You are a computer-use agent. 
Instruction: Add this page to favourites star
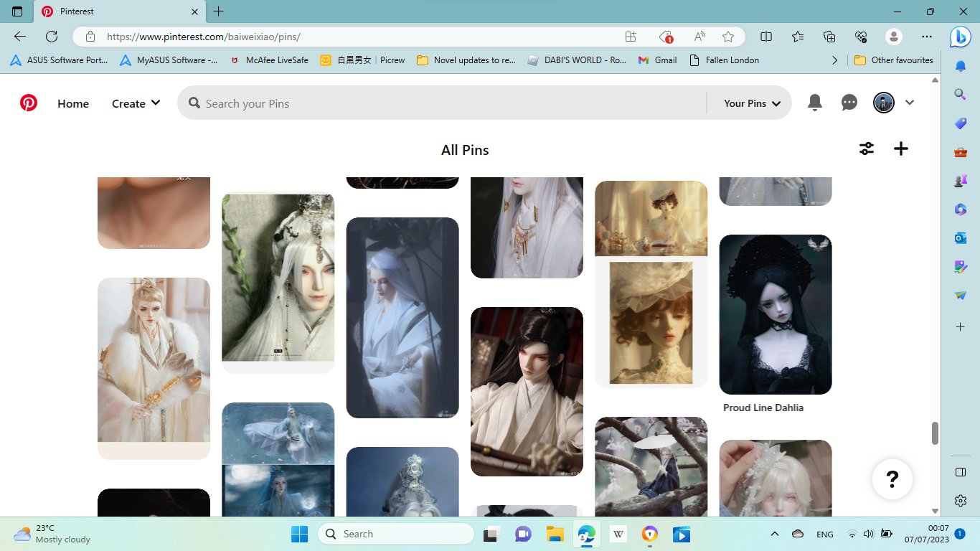pyautogui.click(x=728, y=37)
